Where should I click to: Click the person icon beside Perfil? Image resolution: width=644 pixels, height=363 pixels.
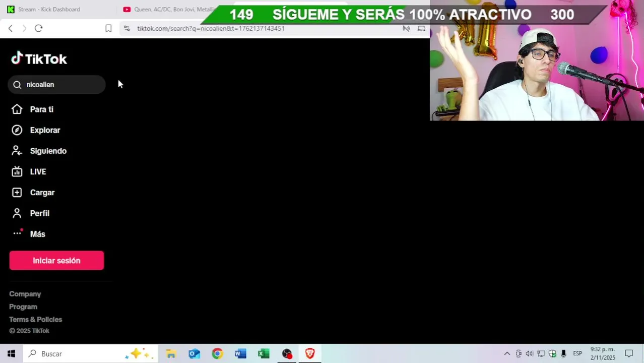(x=17, y=213)
